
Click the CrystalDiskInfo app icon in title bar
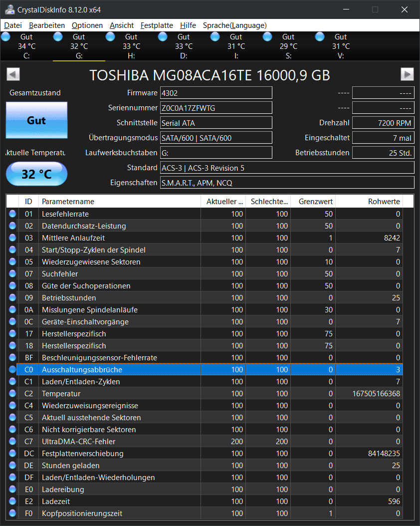(7, 9)
